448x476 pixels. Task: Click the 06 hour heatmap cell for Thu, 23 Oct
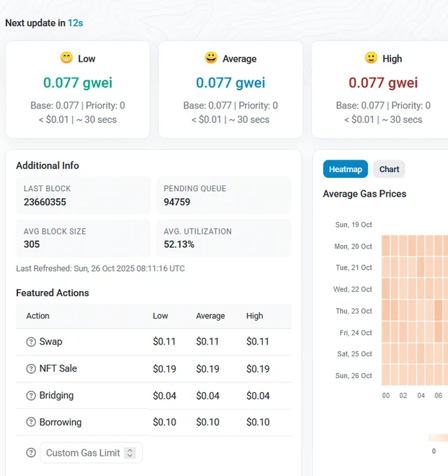click(x=438, y=310)
